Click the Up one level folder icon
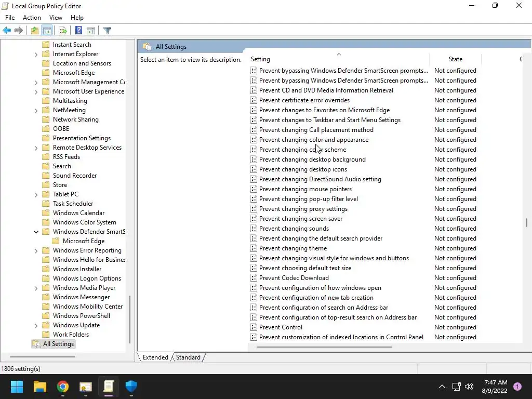 pos(35,31)
